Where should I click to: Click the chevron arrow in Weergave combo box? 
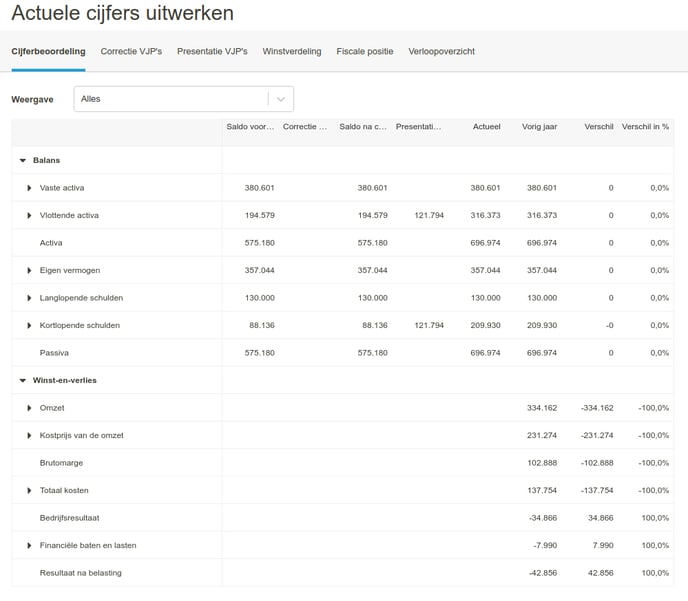tap(281, 99)
